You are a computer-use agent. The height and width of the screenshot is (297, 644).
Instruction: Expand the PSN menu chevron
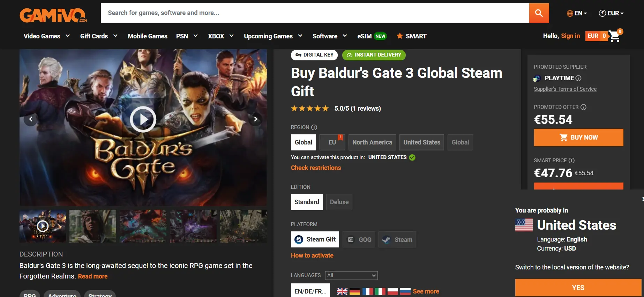195,36
